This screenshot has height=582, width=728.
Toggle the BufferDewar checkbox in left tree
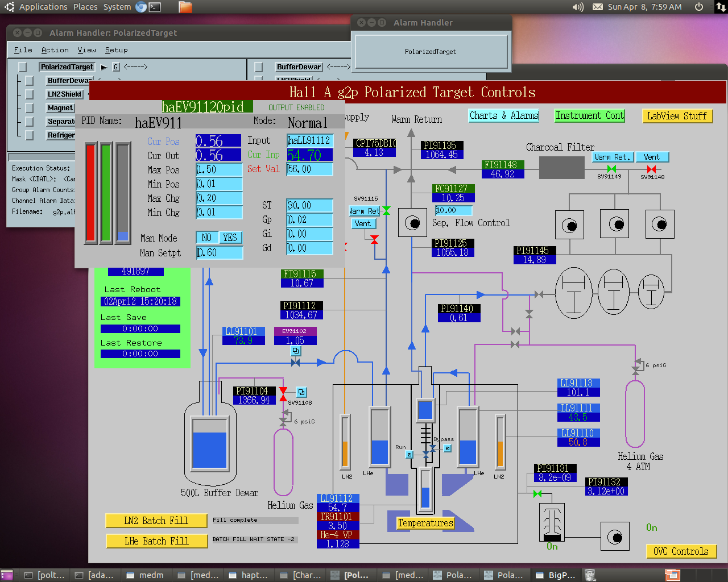coord(30,81)
